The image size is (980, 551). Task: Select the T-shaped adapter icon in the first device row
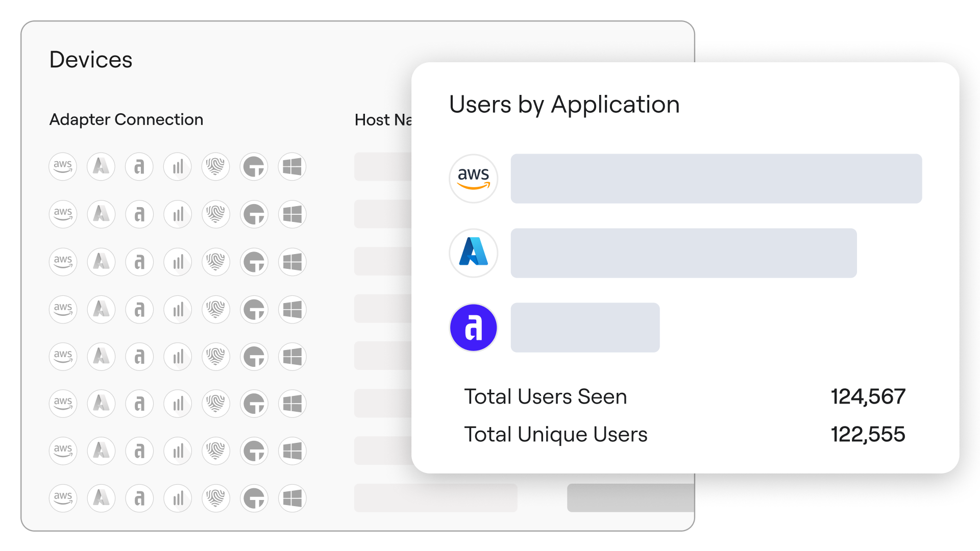(254, 166)
